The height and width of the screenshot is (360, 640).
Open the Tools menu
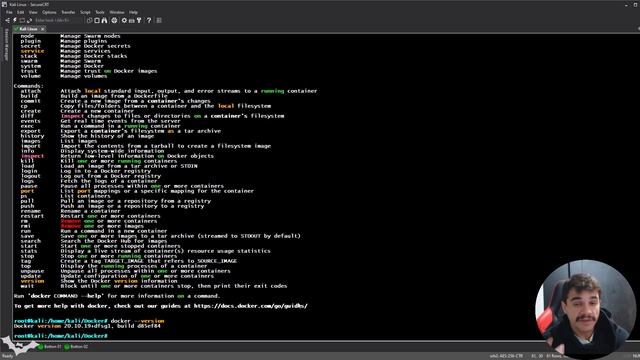click(100, 12)
